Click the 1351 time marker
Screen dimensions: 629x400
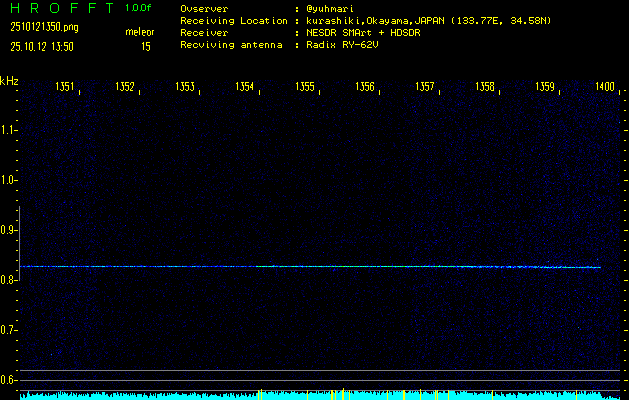pos(65,88)
